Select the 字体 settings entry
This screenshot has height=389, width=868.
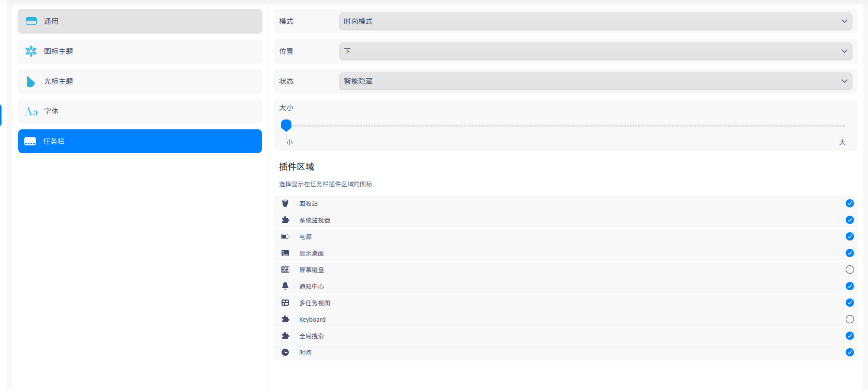tap(140, 111)
